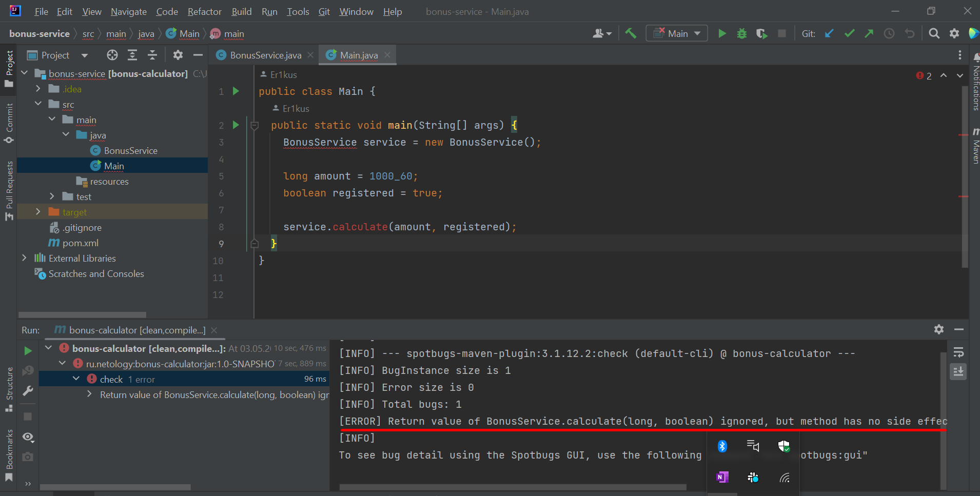980x496 pixels.
Task: Push commits with the green Git arrow
Action: coord(869,33)
